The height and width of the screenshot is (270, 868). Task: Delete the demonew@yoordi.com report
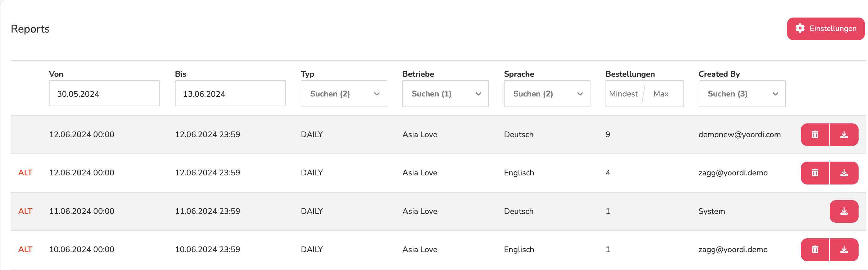(x=815, y=135)
